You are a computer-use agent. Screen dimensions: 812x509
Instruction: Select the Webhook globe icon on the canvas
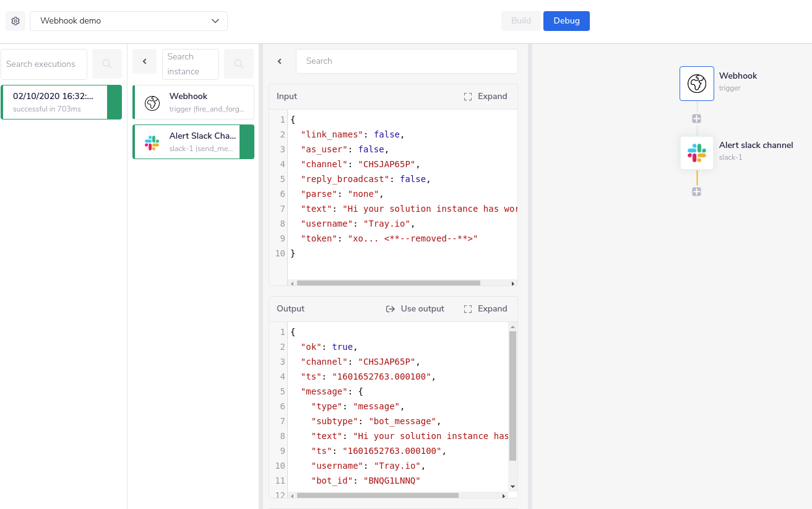click(696, 83)
